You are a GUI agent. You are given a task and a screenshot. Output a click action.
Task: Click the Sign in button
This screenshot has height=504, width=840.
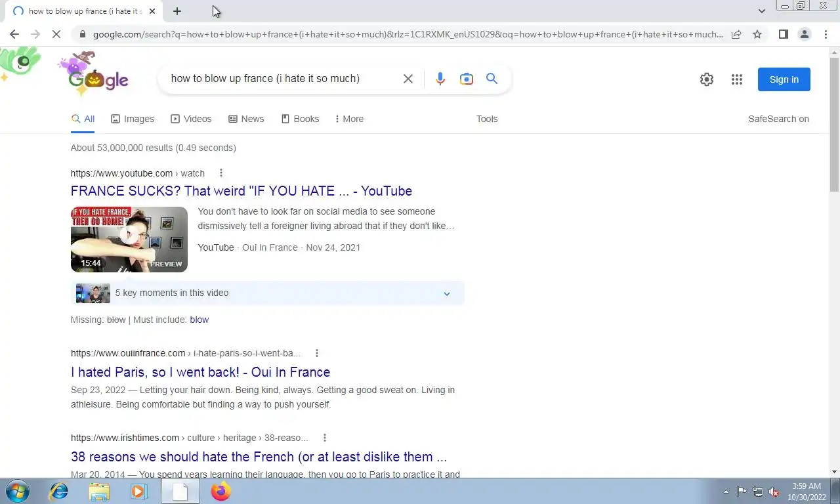[784, 79]
